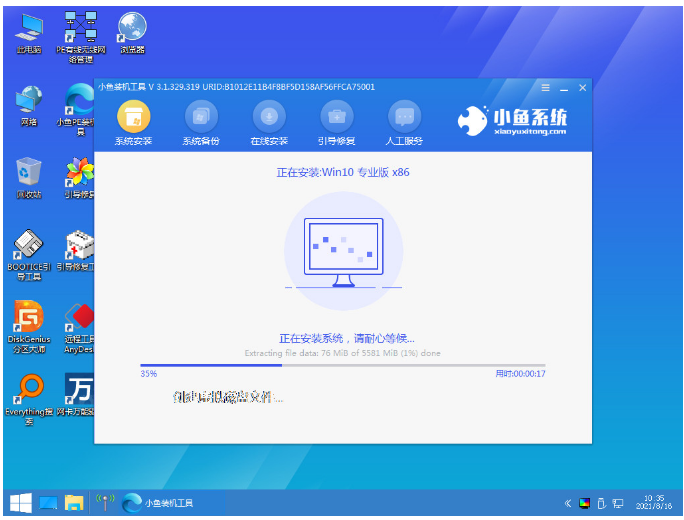Image resolution: width=684 pixels, height=520 pixels.
Task: Open 此电脑 desktop icon
Action: 29,34
